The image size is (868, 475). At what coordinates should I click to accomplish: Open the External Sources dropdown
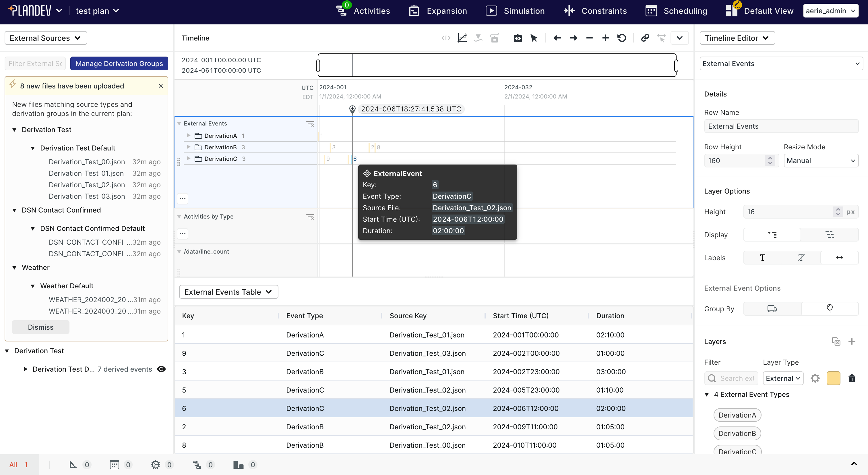(45, 38)
